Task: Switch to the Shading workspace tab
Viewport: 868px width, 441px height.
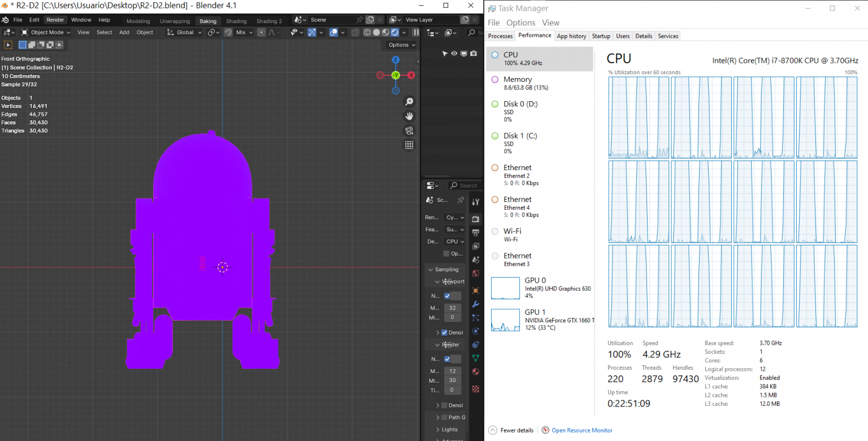Action: (x=236, y=21)
